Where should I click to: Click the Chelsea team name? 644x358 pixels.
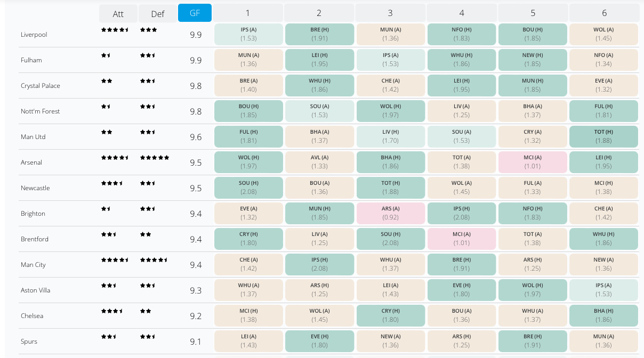pyautogui.click(x=32, y=316)
